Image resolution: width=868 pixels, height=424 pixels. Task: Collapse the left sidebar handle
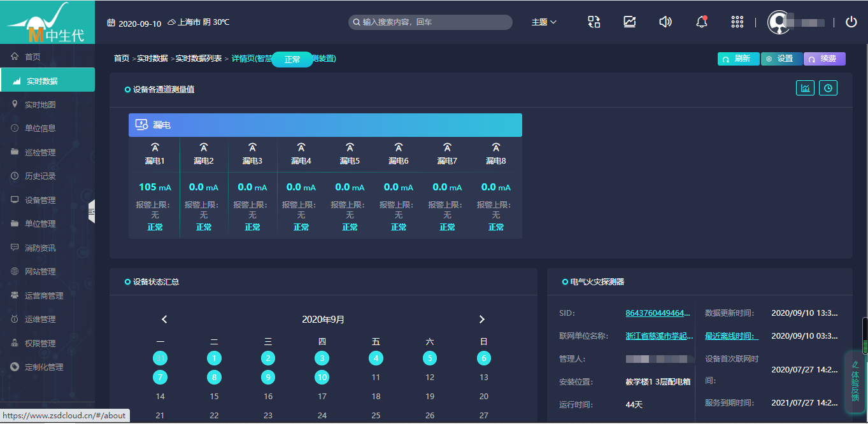[x=92, y=211]
